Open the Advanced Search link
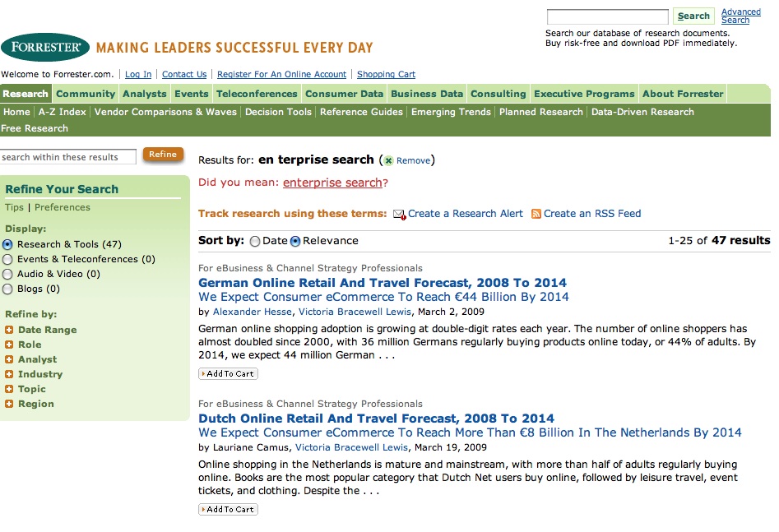The height and width of the screenshot is (532, 779). [x=740, y=16]
